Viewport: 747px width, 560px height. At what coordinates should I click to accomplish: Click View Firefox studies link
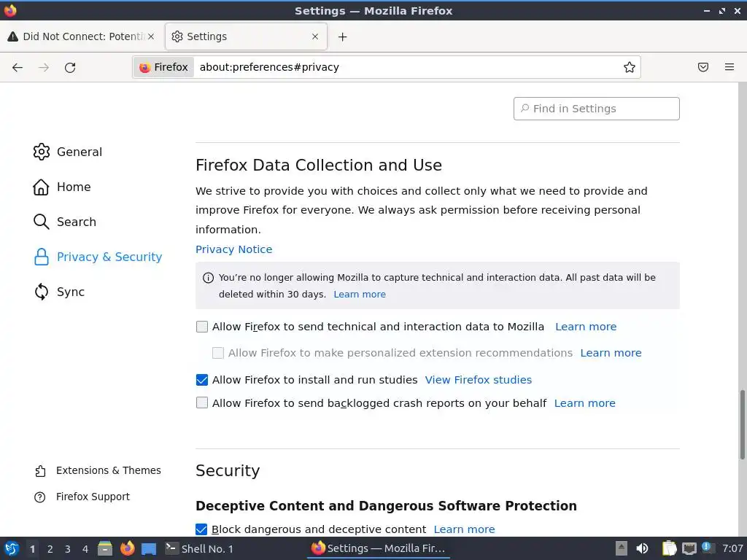click(478, 380)
